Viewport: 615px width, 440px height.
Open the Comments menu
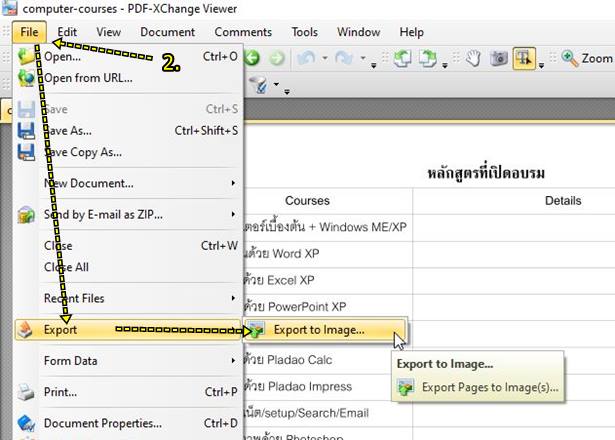(x=243, y=32)
